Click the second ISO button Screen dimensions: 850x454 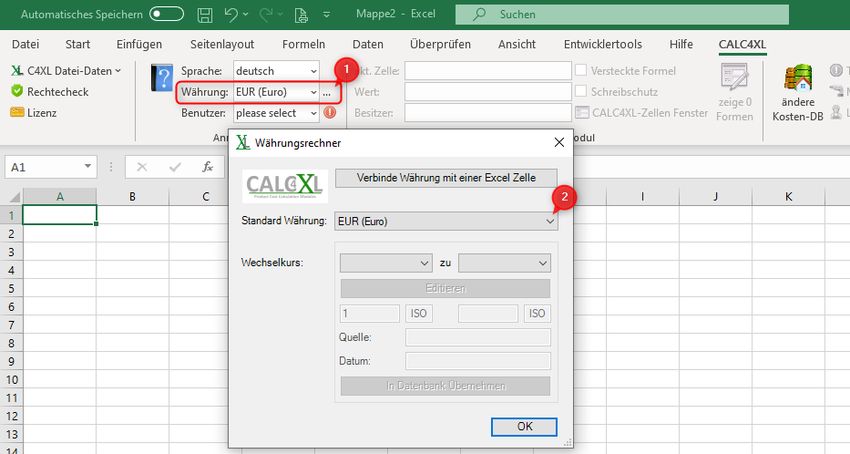click(x=537, y=314)
